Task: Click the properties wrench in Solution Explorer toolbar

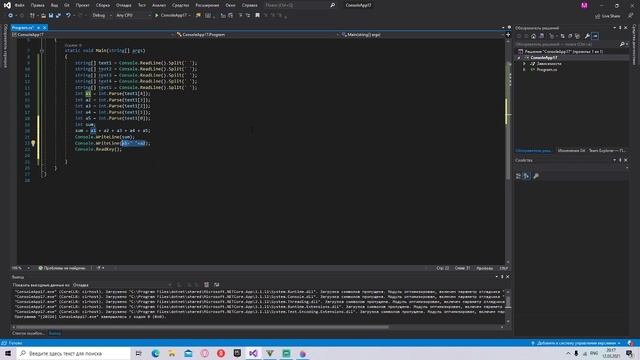Action: [x=587, y=36]
